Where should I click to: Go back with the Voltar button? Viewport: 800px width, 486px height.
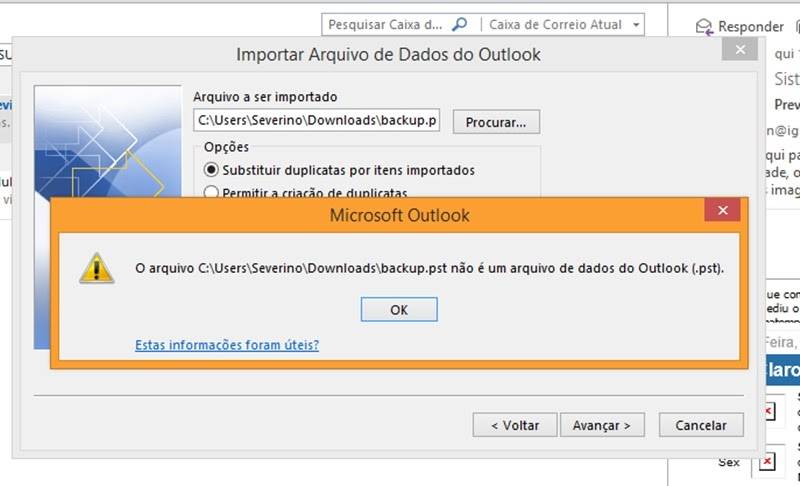pyautogui.click(x=515, y=425)
